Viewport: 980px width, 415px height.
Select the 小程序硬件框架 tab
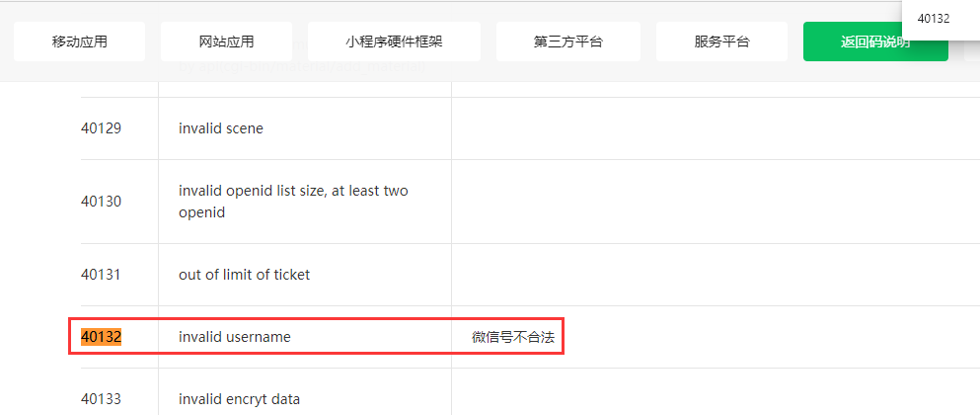click(394, 41)
